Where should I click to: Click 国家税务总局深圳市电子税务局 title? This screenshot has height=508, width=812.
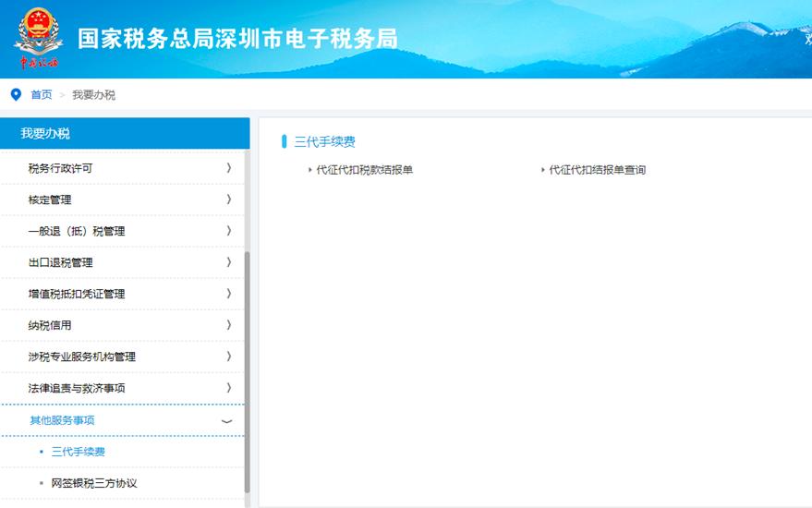pos(237,39)
